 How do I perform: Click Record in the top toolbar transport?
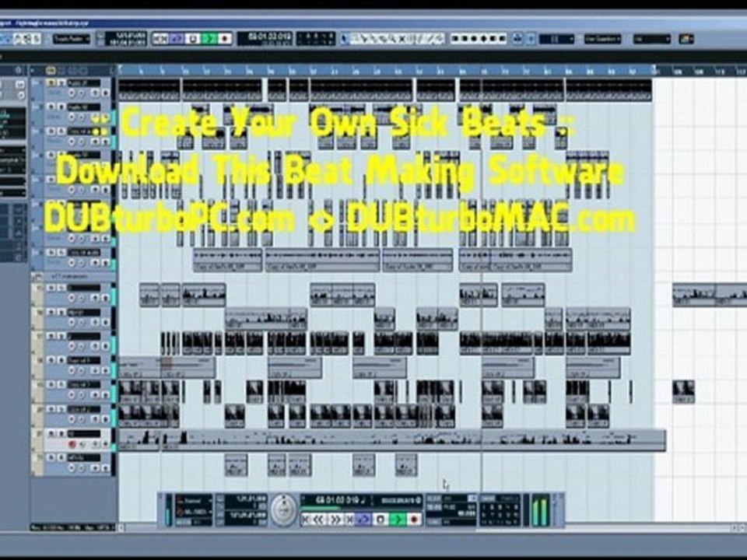pyautogui.click(x=225, y=39)
